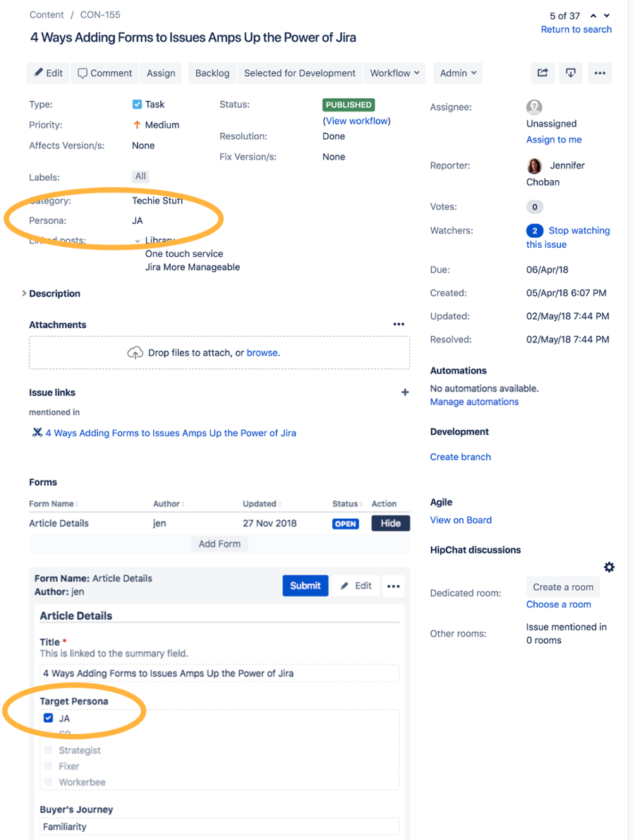Click the Task type icon

[x=137, y=104]
